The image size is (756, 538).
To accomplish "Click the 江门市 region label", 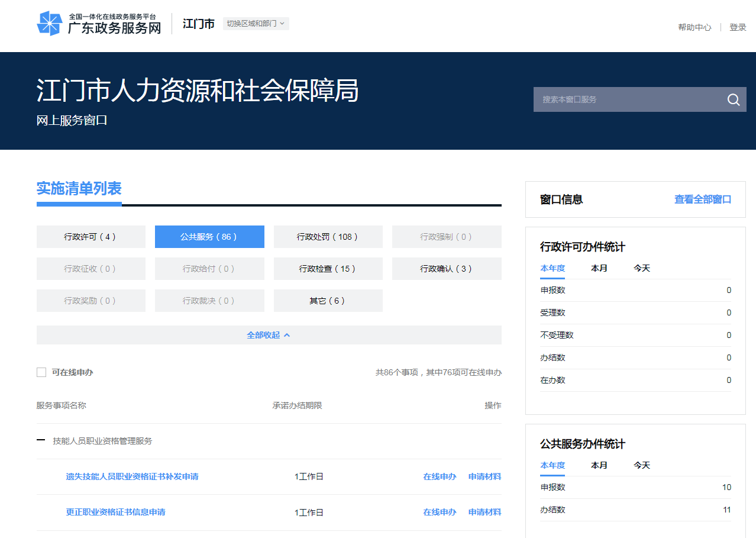I will point(199,24).
